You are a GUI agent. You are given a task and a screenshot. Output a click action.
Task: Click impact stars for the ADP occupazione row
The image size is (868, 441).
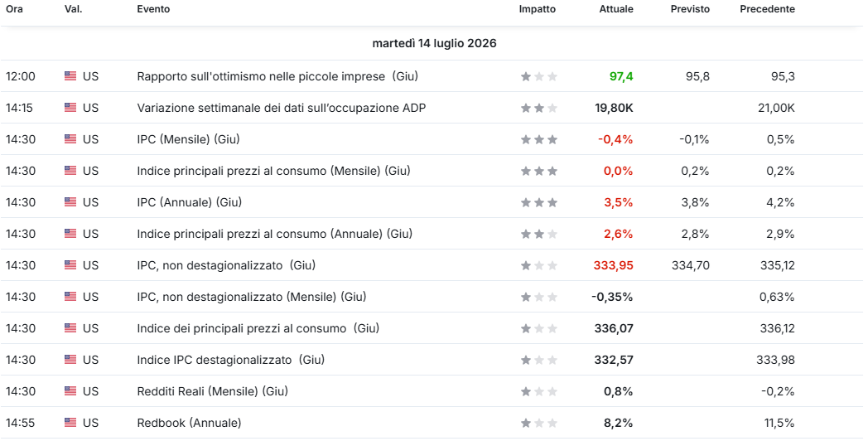[x=539, y=108]
